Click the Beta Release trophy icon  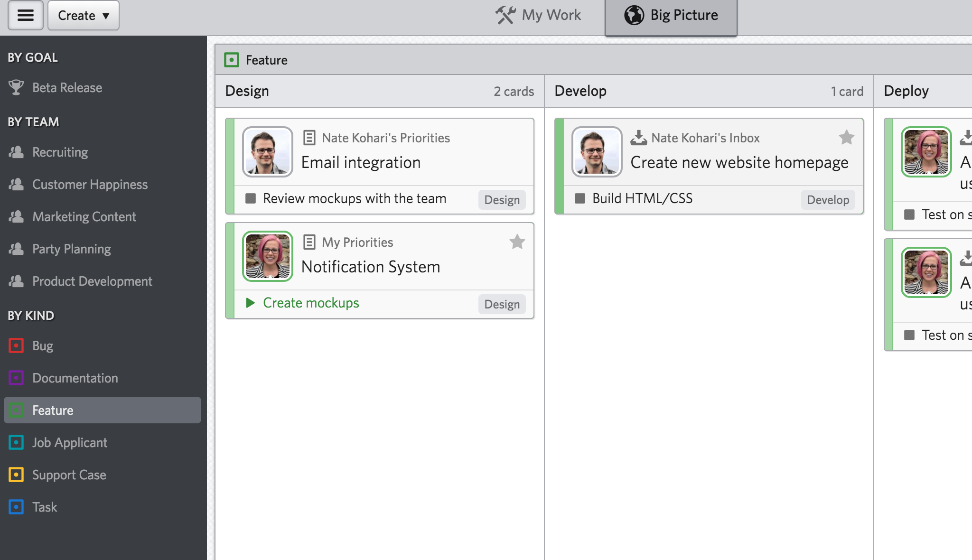click(x=16, y=87)
